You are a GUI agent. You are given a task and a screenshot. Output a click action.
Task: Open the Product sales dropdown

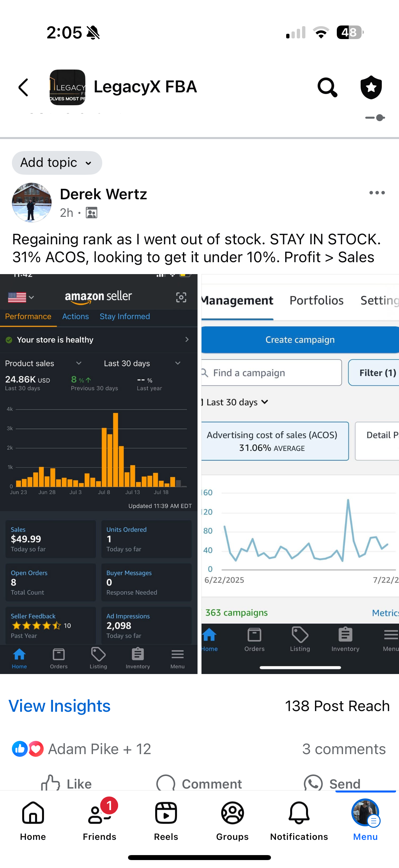tap(43, 363)
